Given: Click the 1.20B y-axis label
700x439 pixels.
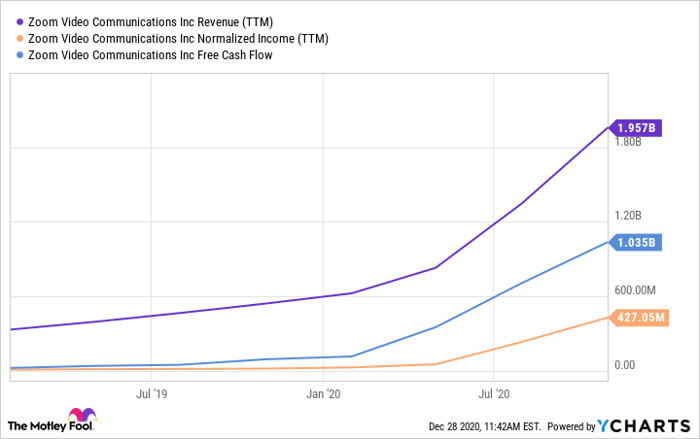Looking at the screenshot, I should [x=628, y=216].
